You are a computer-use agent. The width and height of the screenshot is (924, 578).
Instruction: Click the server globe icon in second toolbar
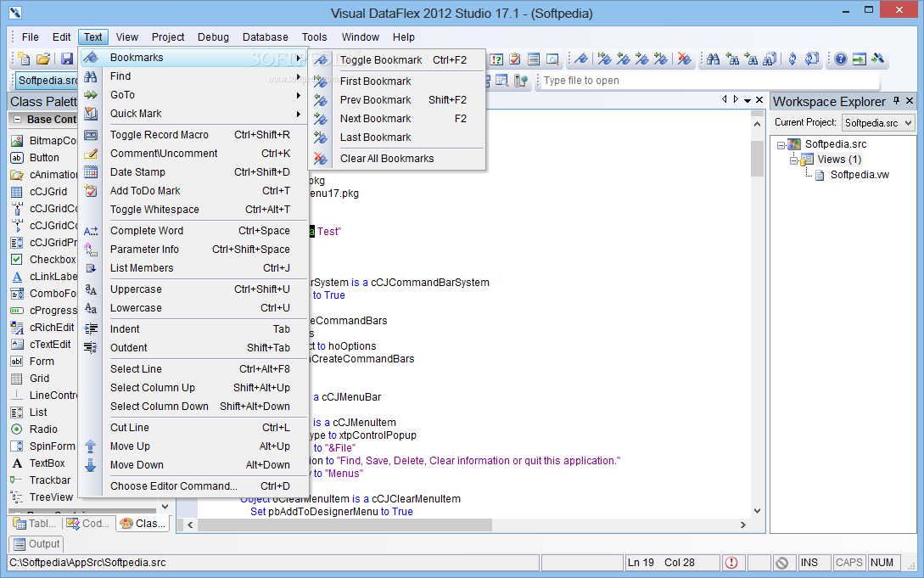coord(520,80)
